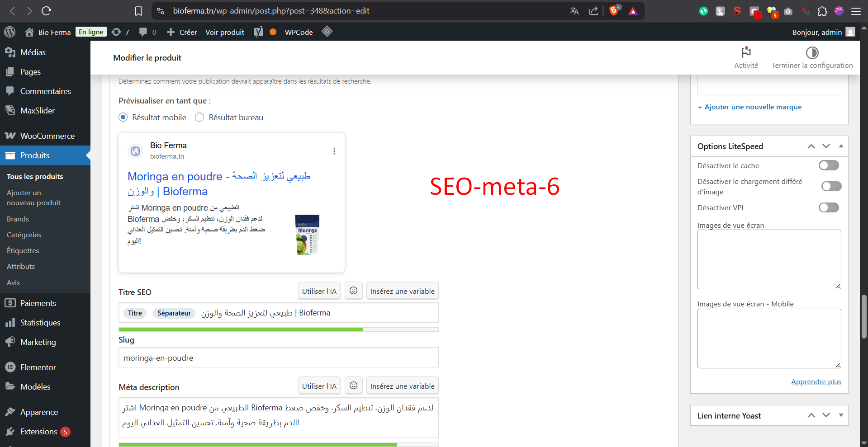This screenshot has width=868, height=447.
Task: Move Lien interne Yoast panel down
Action: [826, 415]
